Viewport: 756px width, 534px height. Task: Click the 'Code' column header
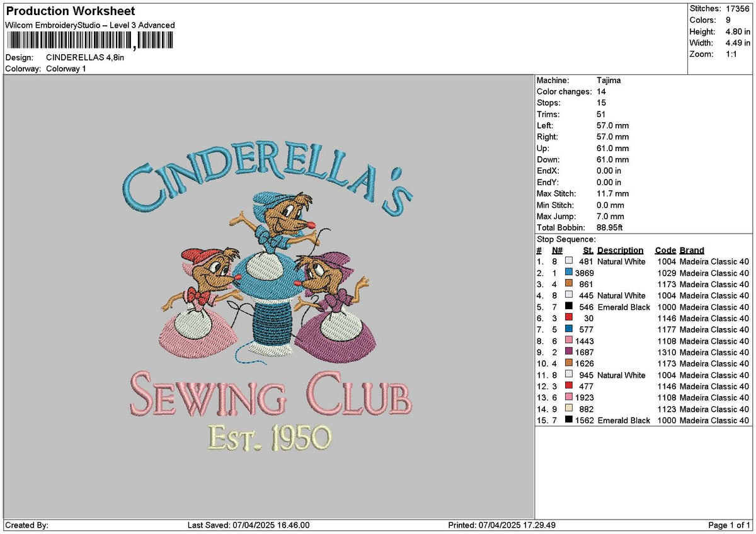point(665,251)
